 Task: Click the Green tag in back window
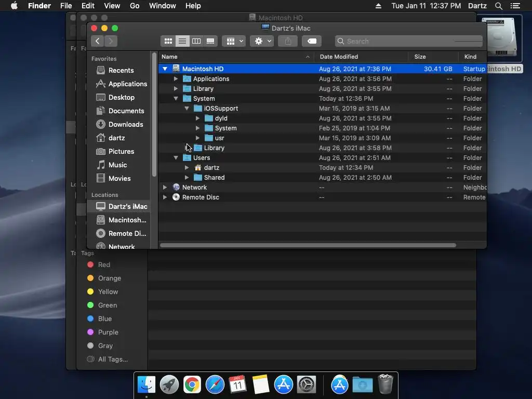102,305
